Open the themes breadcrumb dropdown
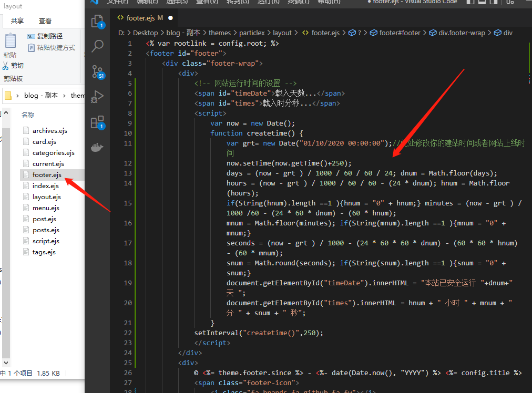Viewport: 532px width, 393px height. pyautogui.click(x=220, y=33)
